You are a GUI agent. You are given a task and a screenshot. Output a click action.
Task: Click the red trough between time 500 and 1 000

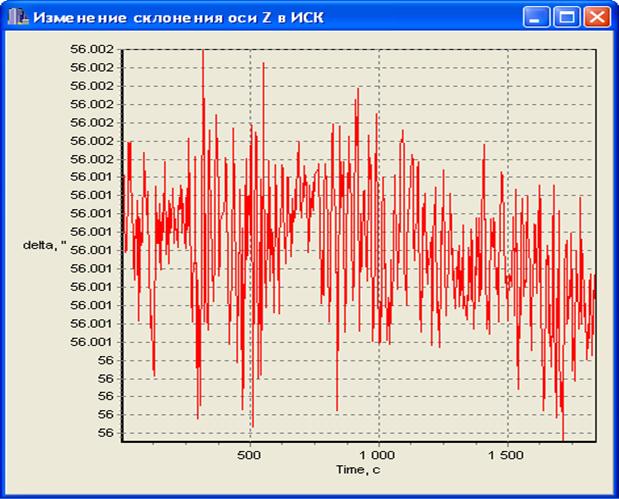coord(337,407)
